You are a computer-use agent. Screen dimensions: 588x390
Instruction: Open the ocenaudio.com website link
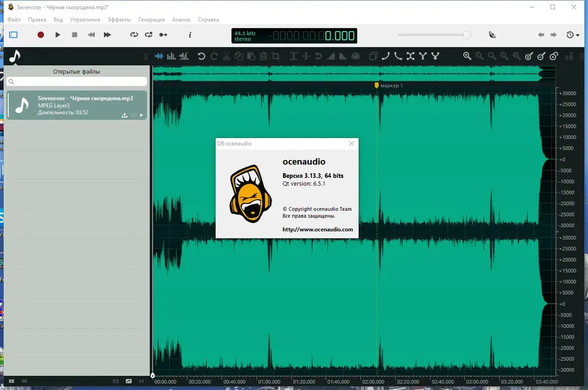pyautogui.click(x=318, y=229)
